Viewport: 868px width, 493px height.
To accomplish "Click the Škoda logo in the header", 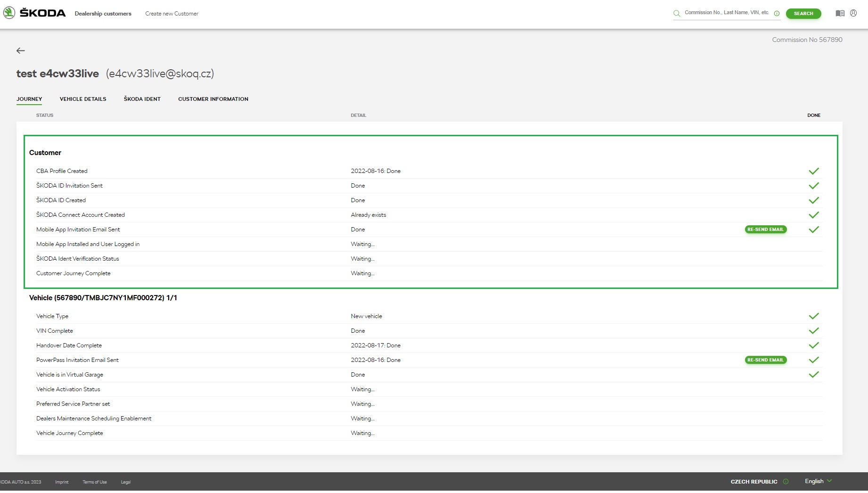I will (34, 13).
